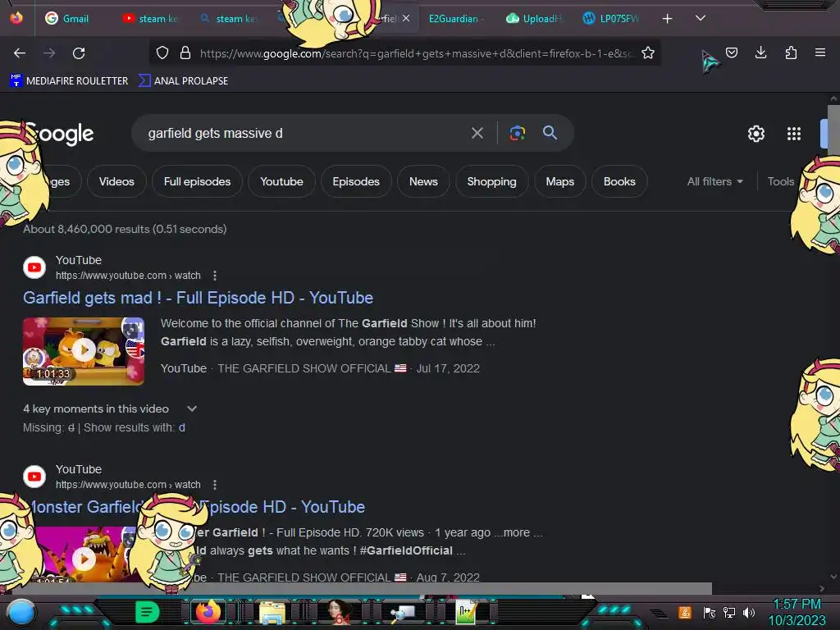Play the 1:01:33 Garfield video thumbnail
Viewport: 840px width, 630px height.
(84, 351)
